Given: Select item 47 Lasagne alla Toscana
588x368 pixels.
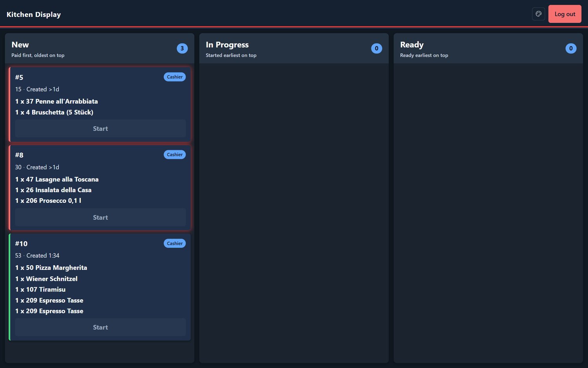Looking at the screenshot, I should point(57,179).
